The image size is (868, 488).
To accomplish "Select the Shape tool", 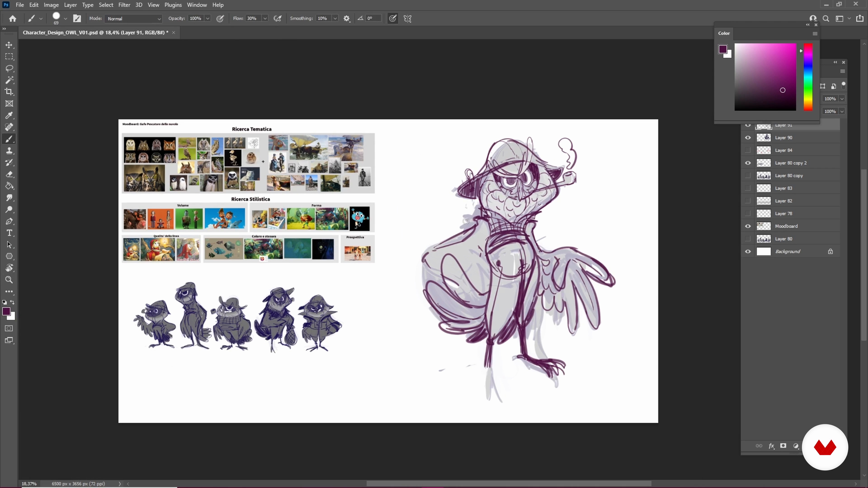I will (x=9, y=256).
